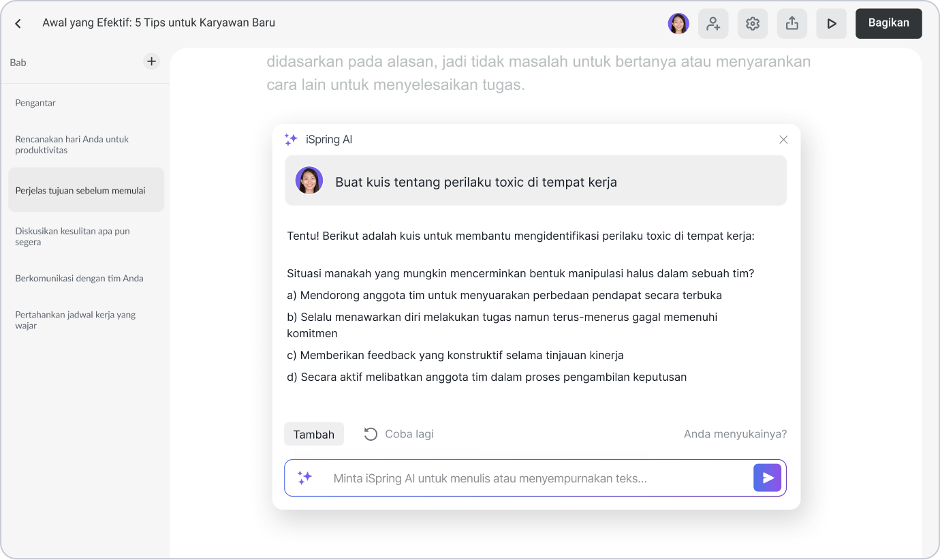The image size is (940, 560).
Task: Click the export/upload icon
Action: (792, 23)
